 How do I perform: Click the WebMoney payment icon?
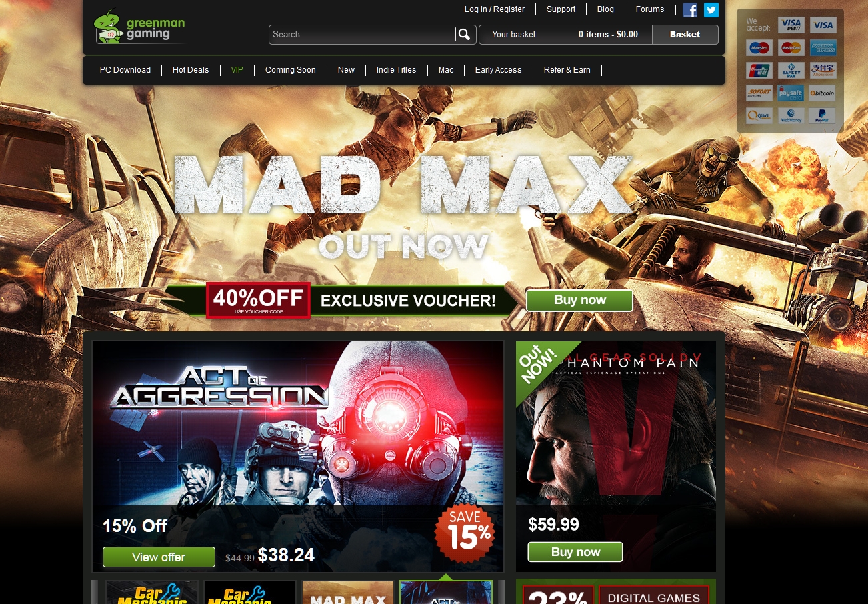click(x=791, y=116)
